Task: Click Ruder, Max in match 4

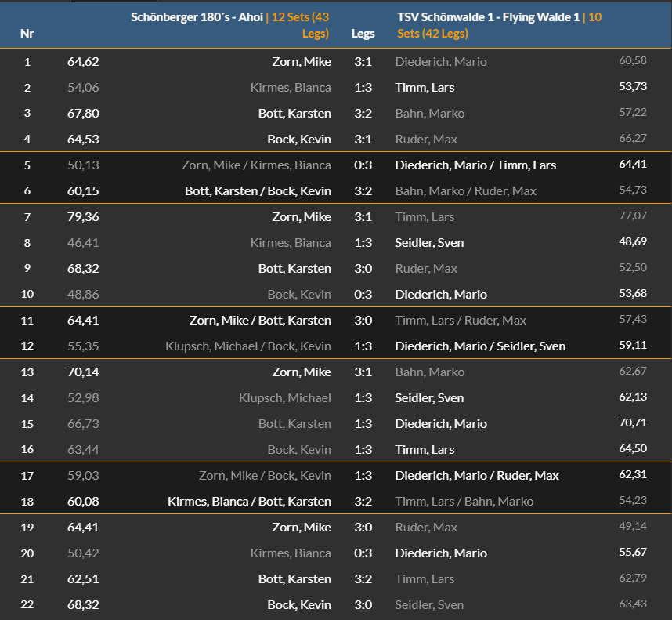Action: click(x=426, y=140)
